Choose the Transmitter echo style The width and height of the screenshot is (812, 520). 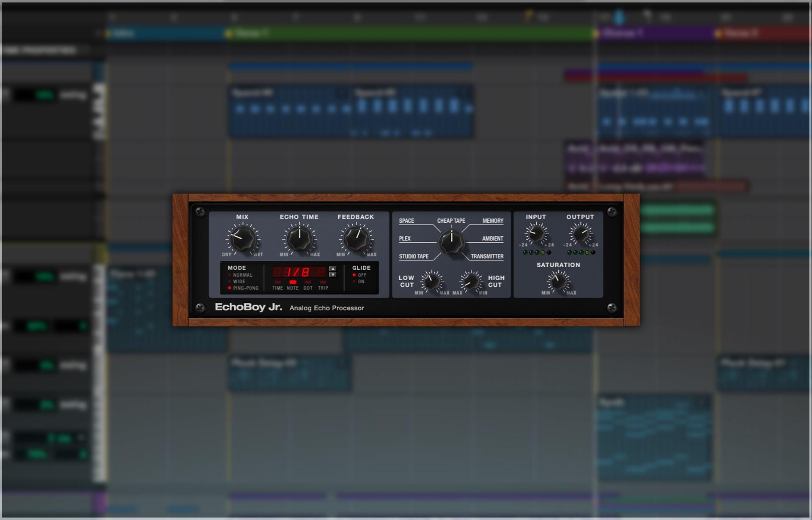click(x=487, y=256)
